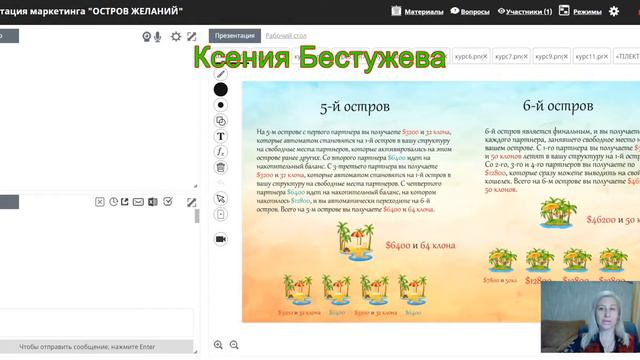Select the pointer cursor tool

(x=221, y=199)
